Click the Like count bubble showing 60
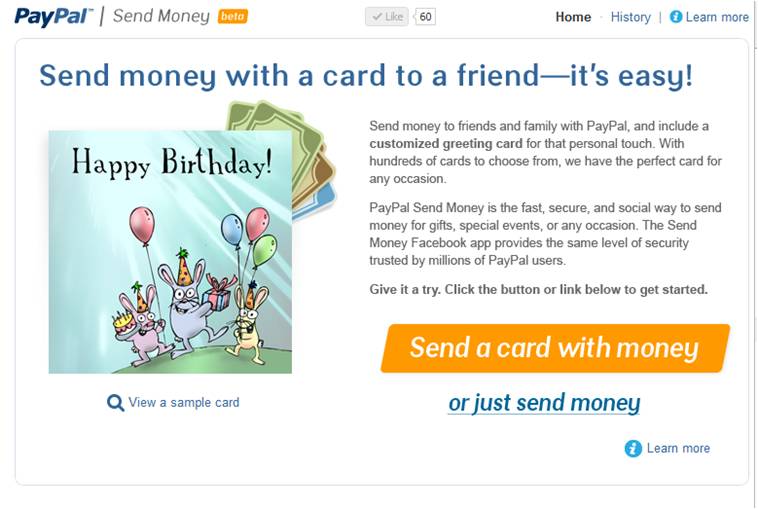This screenshot has height=509, width=758. [425, 17]
